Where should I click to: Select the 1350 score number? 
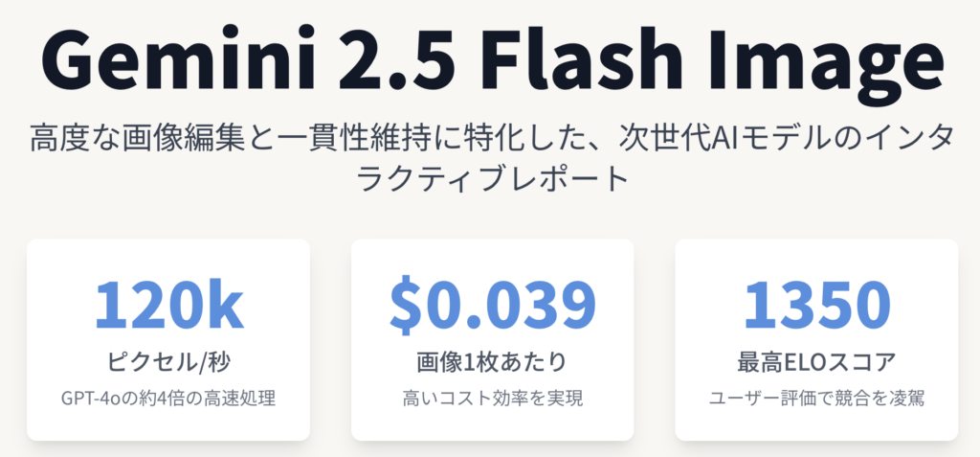pos(816,306)
